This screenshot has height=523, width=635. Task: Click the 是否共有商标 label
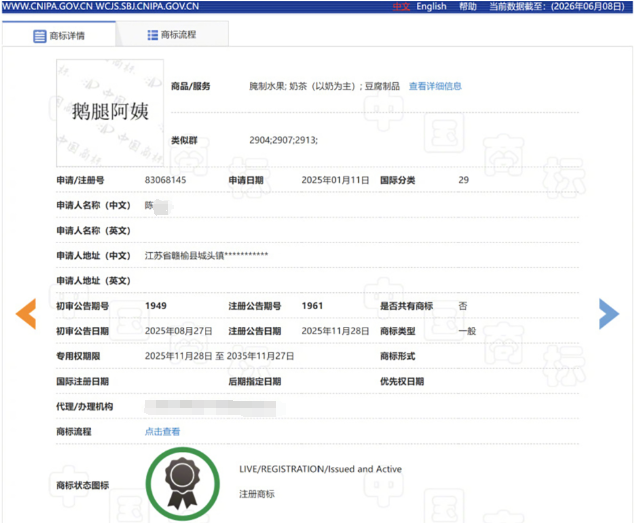click(x=407, y=306)
